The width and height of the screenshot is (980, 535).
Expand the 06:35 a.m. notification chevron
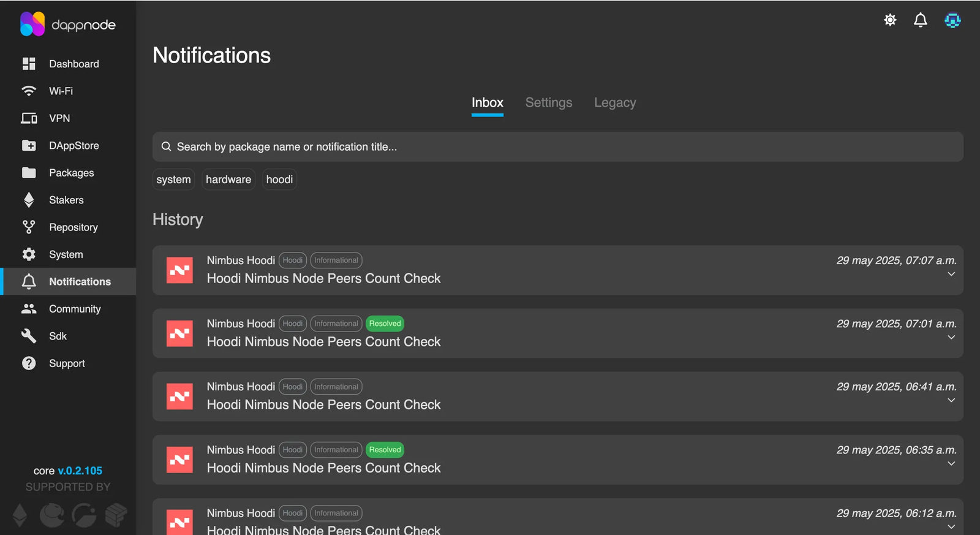[951, 463]
